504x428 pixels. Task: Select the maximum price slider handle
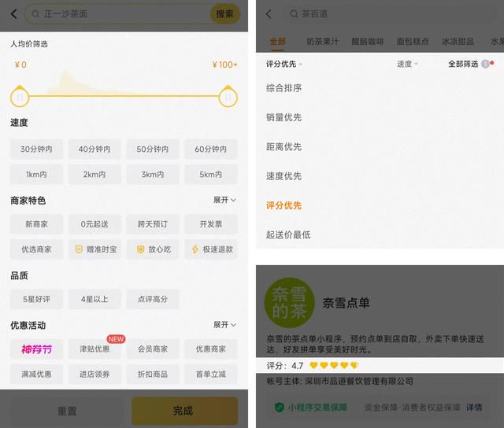pyautogui.click(x=228, y=97)
